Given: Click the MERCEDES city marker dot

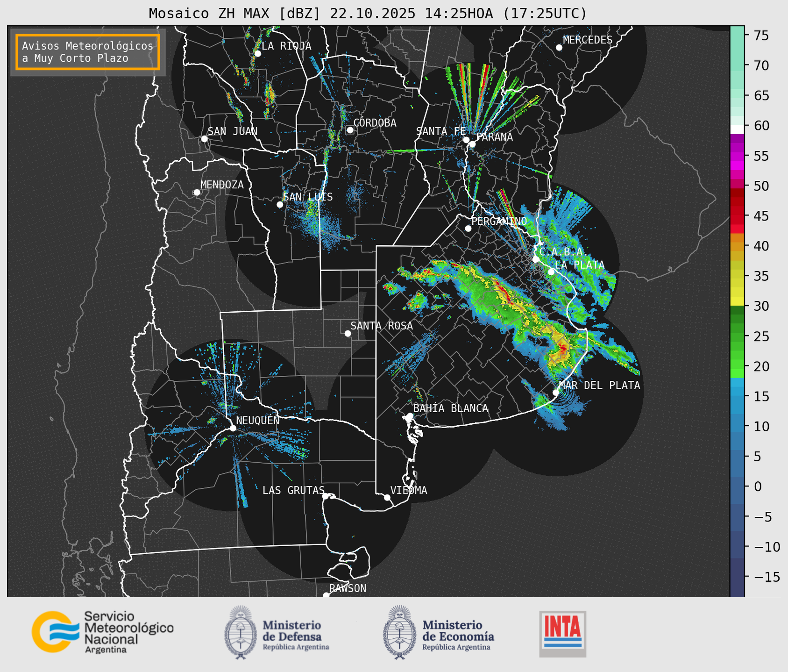Looking at the screenshot, I should click(559, 48).
